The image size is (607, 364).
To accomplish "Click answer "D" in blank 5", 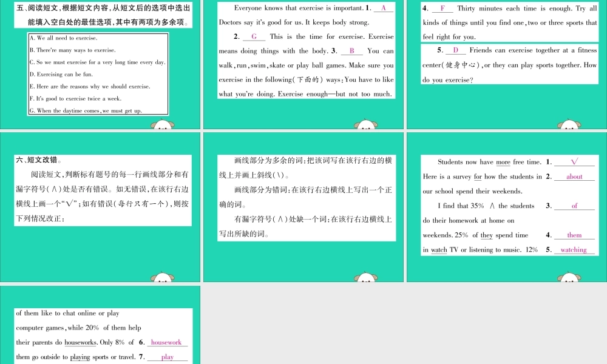I will pyautogui.click(x=455, y=50).
